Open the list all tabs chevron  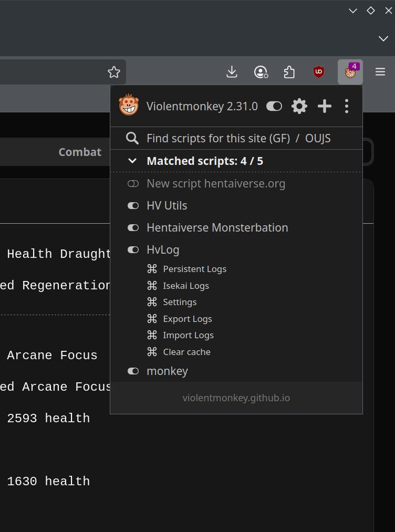point(383,39)
